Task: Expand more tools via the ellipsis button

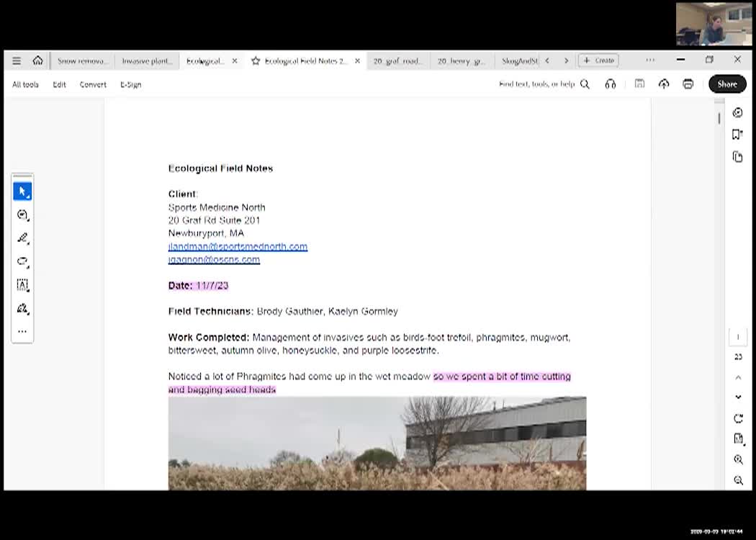Action: click(x=22, y=332)
